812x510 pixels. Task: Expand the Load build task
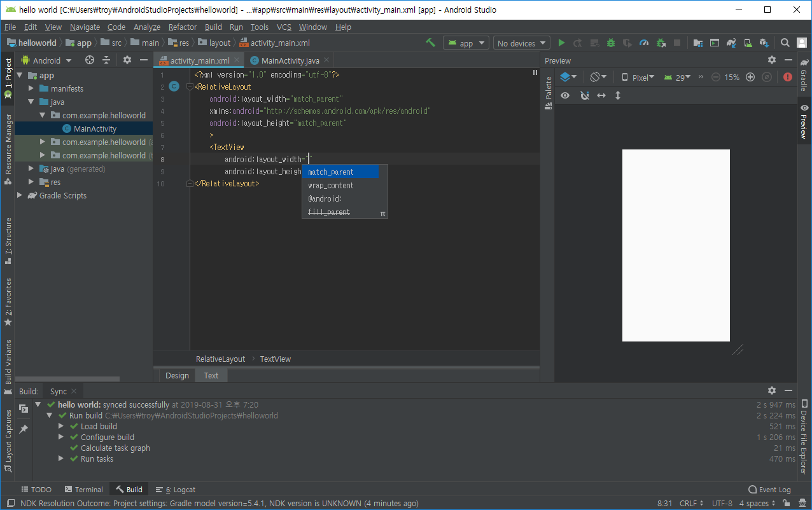(x=61, y=426)
